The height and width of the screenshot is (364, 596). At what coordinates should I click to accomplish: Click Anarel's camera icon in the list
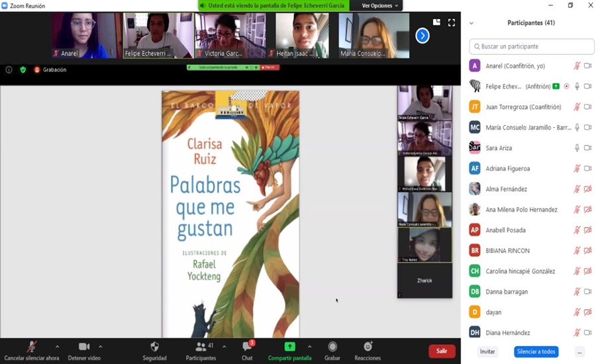coord(587,66)
